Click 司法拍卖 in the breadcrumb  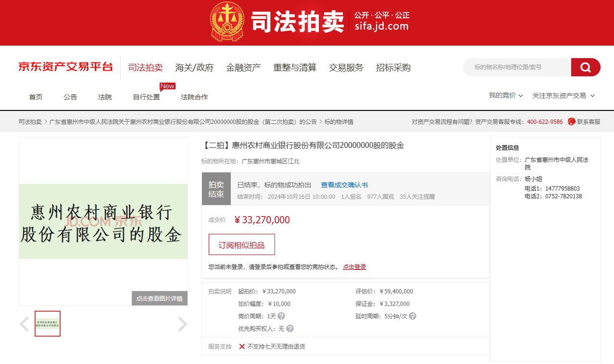pos(30,122)
